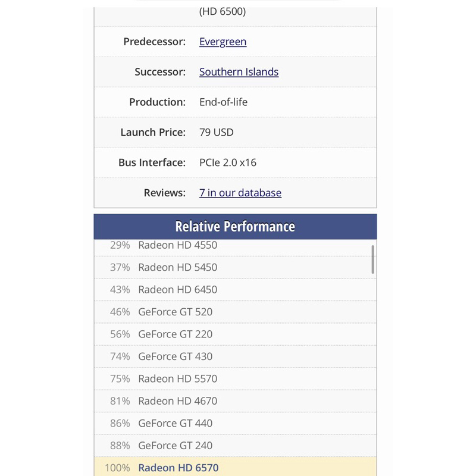Select the GeForce GT 220 entry
The width and height of the screenshot is (476, 476).
175,334
